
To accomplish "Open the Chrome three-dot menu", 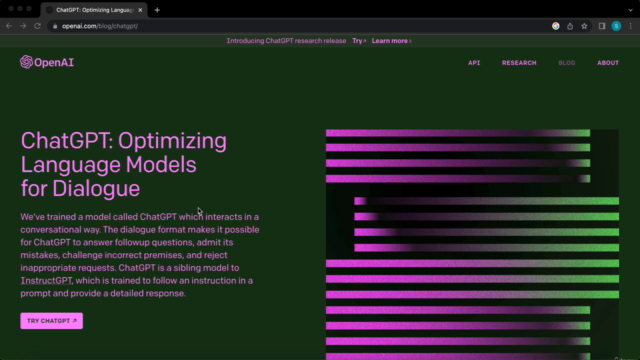I will pos(631,26).
